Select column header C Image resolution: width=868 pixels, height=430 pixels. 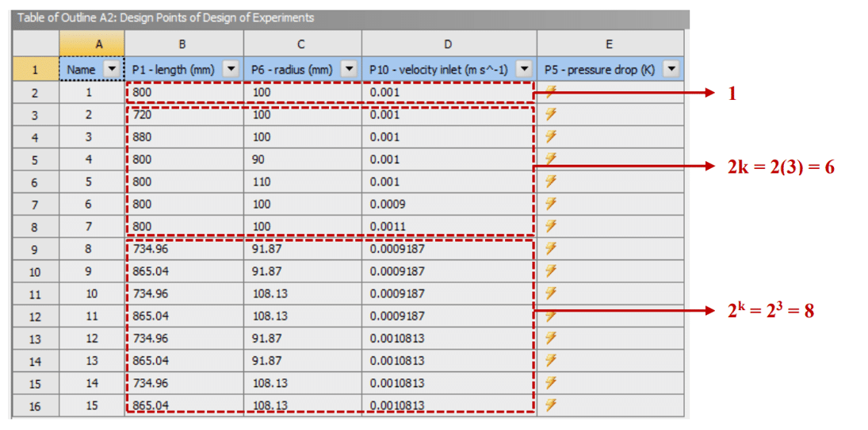[303, 44]
